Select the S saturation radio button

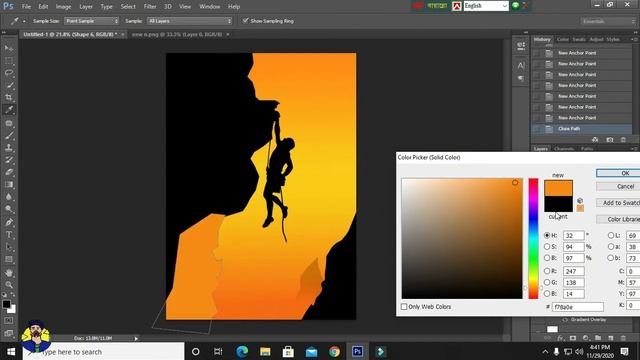pos(547,247)
